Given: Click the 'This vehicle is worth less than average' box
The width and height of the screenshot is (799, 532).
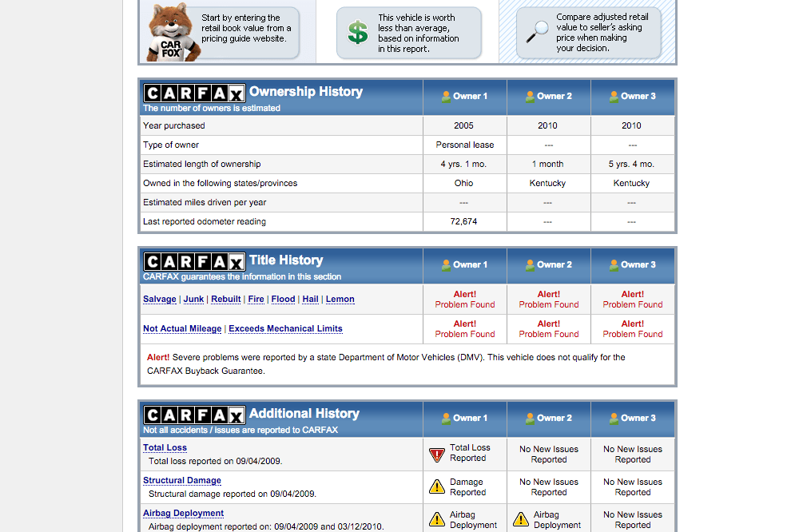Looking at the screenshot, I should click(408, 33).
